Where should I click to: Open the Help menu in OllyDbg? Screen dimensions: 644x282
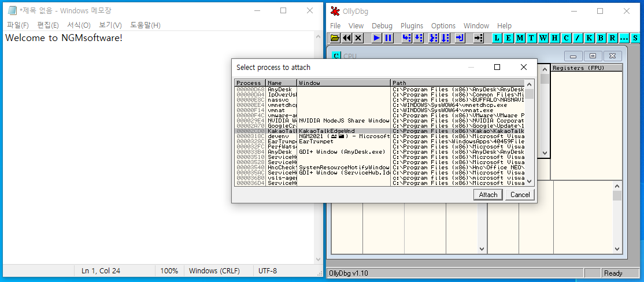click(504, 26)
